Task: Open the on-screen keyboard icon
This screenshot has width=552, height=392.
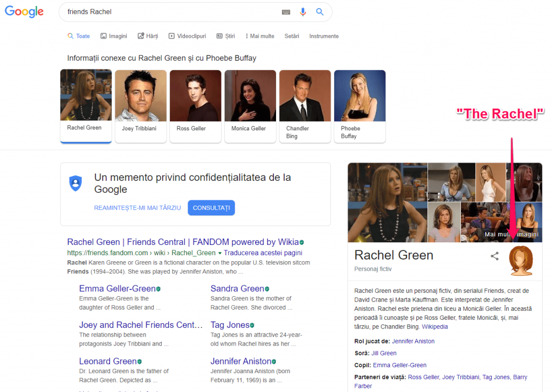Action: tap(286, 12)
